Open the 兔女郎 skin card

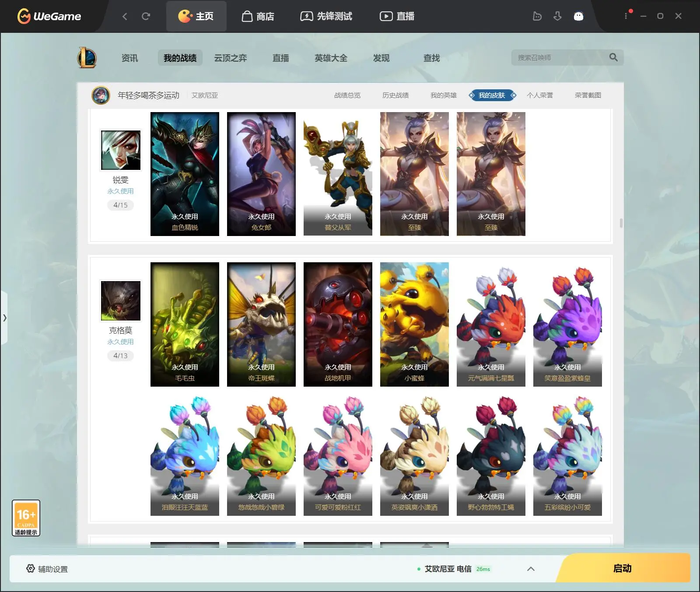pos(261,174)
